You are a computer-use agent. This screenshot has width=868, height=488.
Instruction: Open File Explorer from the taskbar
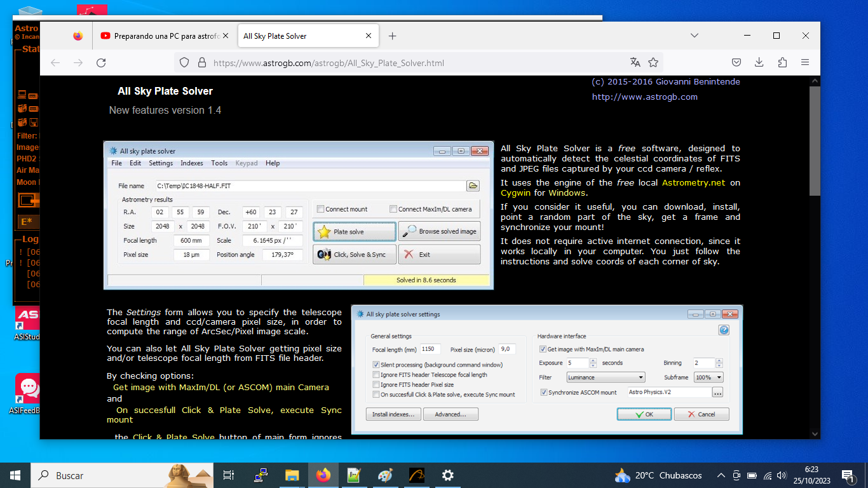[x=292, y=475]
